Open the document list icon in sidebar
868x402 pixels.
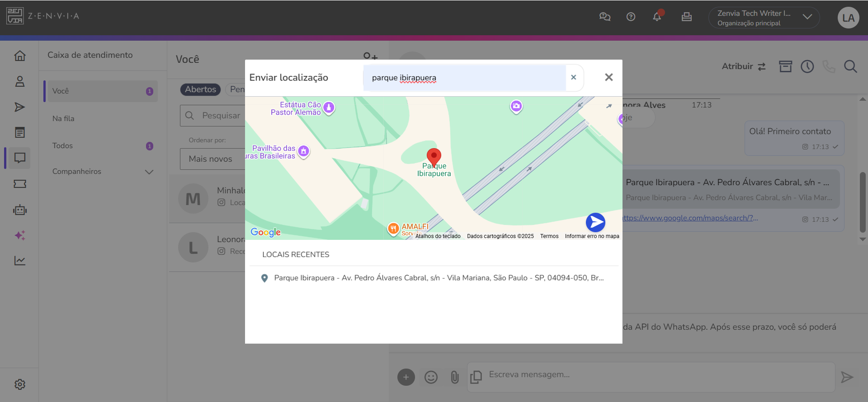[20, 132]
